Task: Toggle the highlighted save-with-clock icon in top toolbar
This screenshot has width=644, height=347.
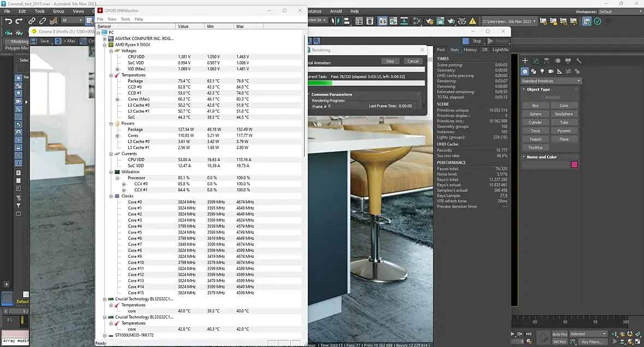Action: (587, 21)
